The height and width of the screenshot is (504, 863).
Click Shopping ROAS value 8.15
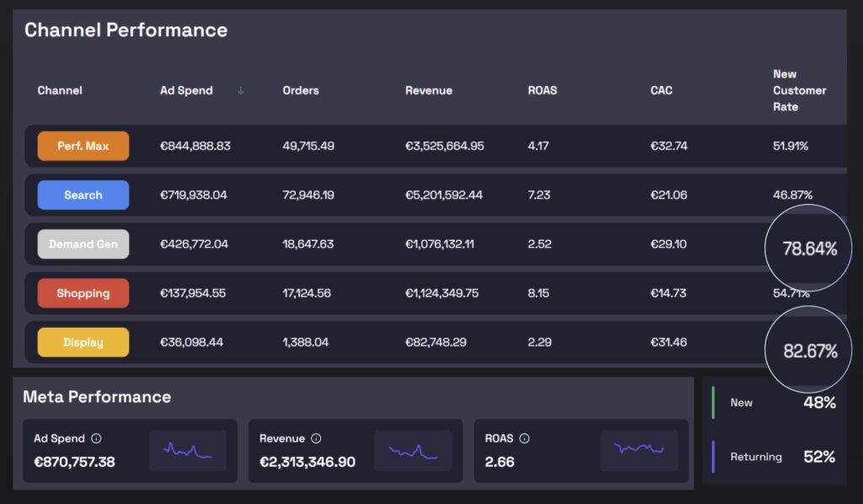point(539,292)
